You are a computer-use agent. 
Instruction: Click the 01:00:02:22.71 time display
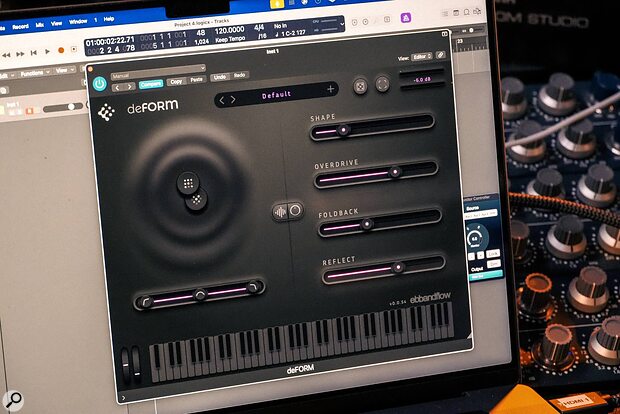click(110, 41)
